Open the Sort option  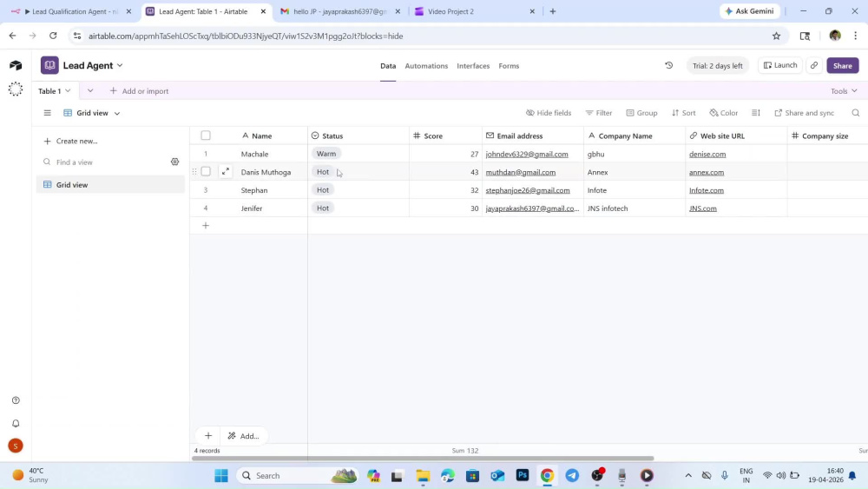[683, 113]
